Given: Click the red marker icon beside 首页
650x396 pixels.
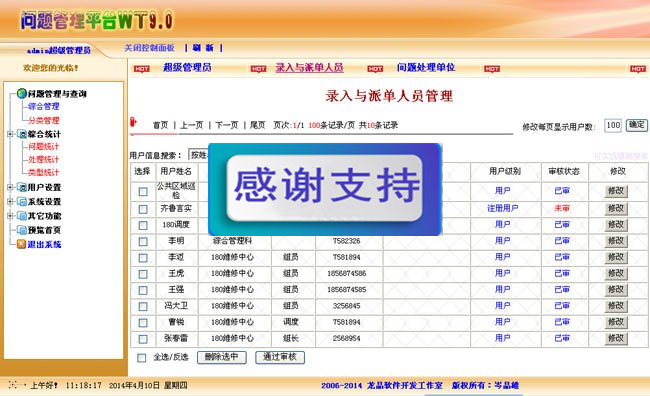Looking at the screenshot, I should point(133,121).
